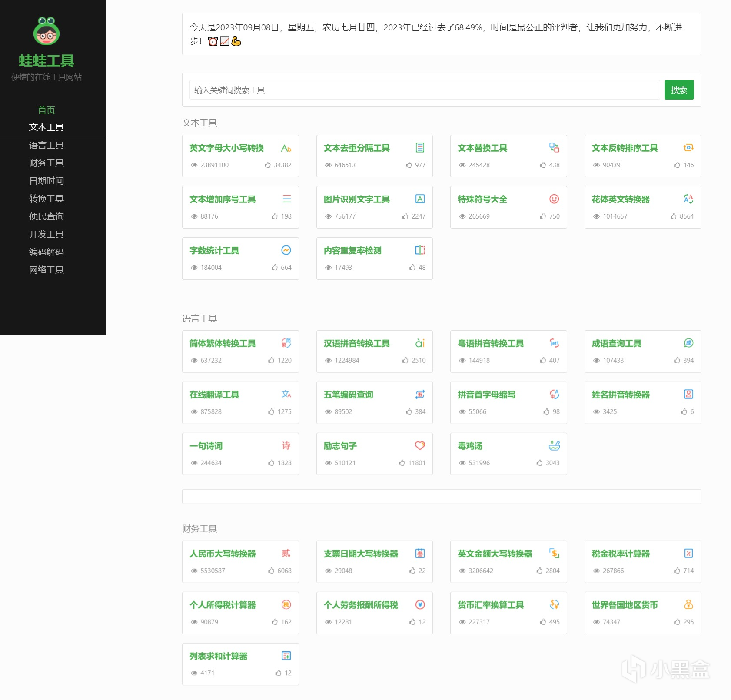Select 财务工具 in the sidebar menu
This screenshot has width=731, height=700.
click(47, 163)
